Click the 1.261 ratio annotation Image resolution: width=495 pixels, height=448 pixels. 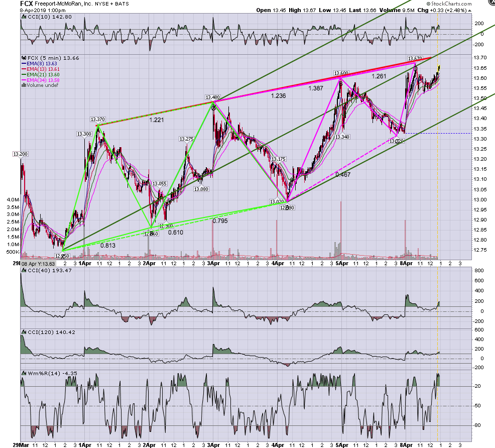coord(379,76)
